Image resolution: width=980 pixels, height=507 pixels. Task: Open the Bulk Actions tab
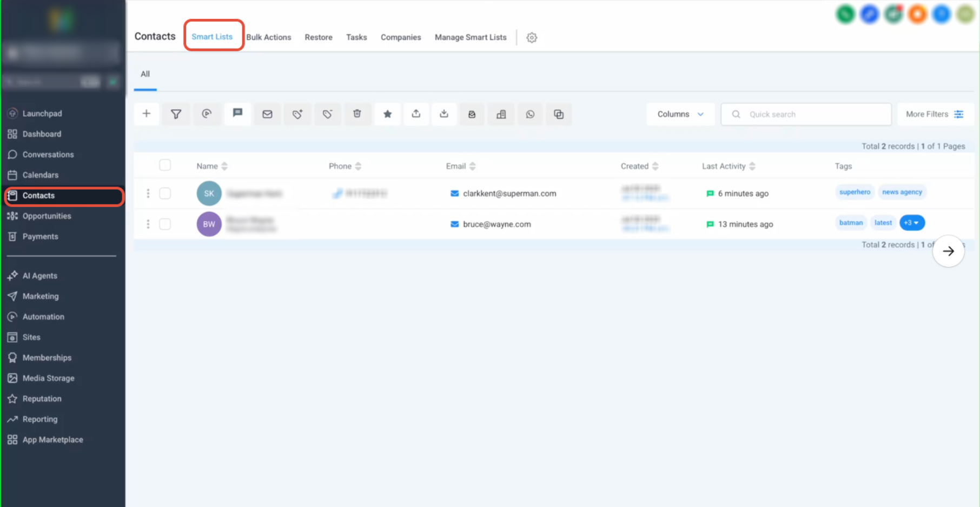(x=269, y=37)
